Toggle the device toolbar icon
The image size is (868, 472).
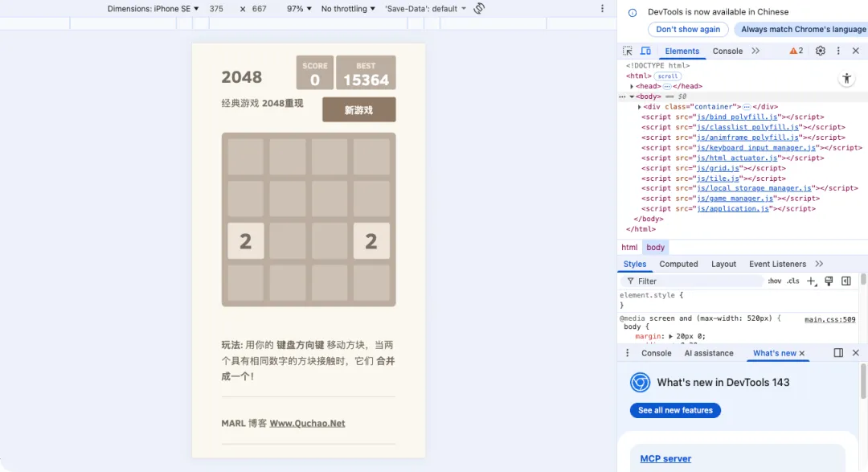point(645,51)
